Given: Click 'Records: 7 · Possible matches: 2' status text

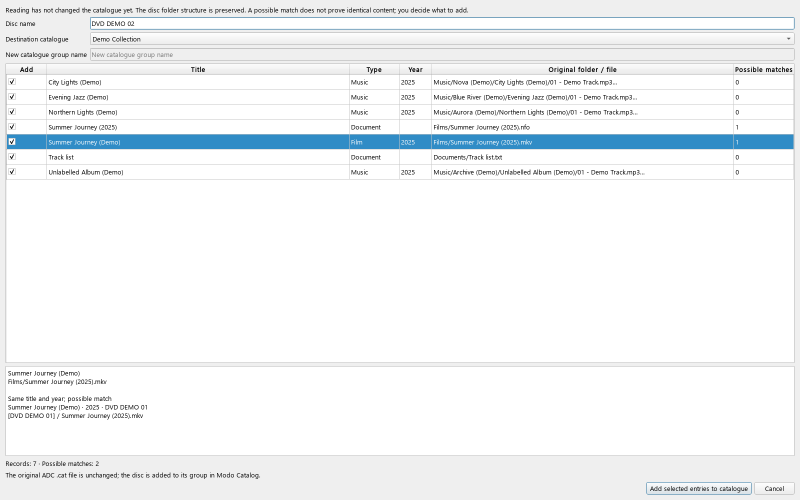Looking at the screenshot, I should coord(52,463).
